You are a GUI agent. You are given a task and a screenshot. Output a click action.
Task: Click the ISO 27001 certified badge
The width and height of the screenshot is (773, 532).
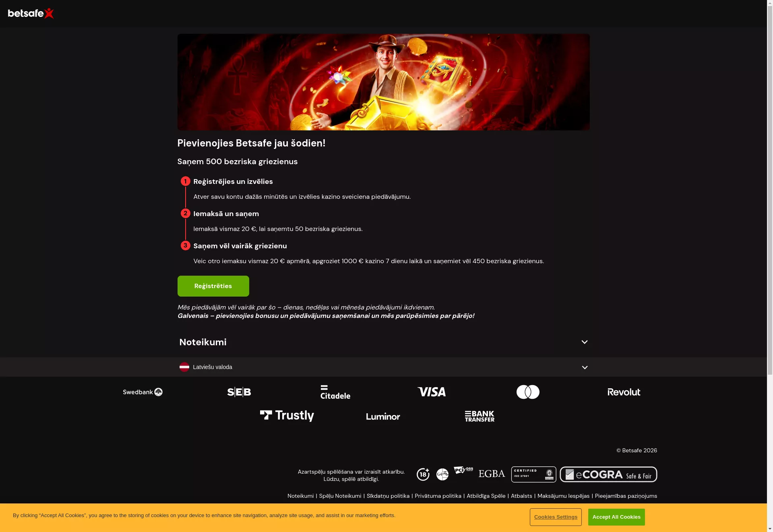(x=533, y=474)
